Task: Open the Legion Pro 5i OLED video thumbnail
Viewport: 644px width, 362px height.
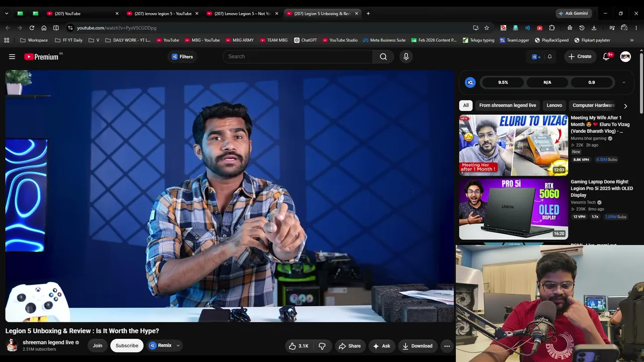Action: [513, 209]
